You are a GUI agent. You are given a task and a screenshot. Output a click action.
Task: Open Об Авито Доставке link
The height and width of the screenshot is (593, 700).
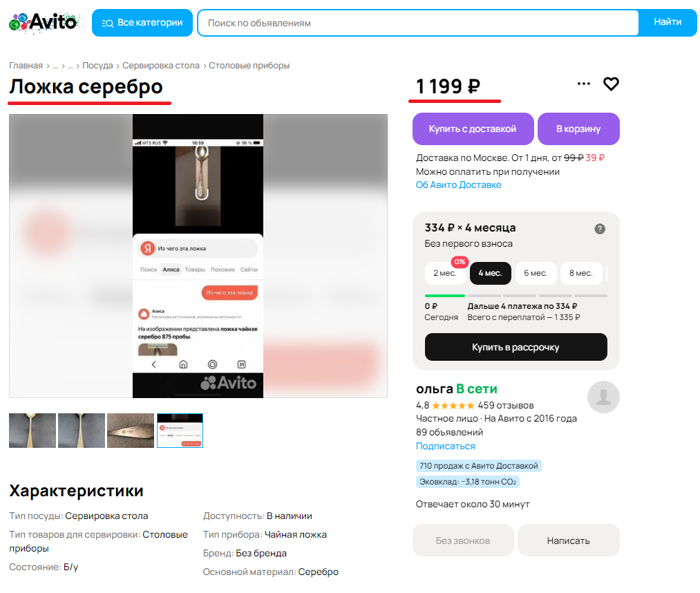[x=458, y=185]
